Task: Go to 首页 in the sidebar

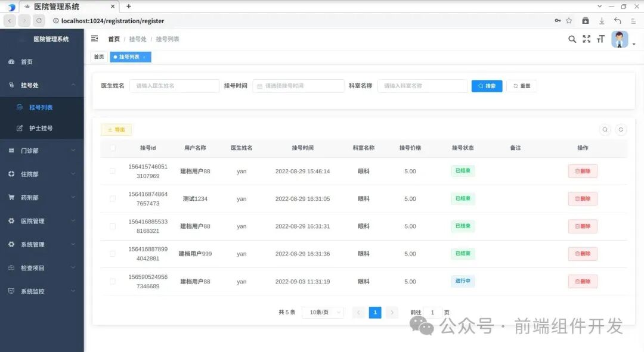Action: click(42, 61)
